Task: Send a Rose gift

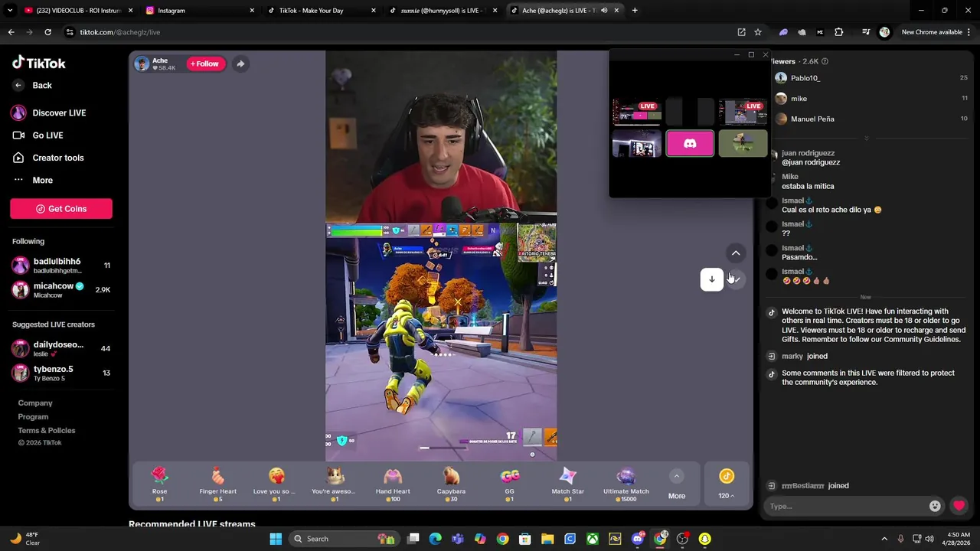Action: click(x=159, y=485)
